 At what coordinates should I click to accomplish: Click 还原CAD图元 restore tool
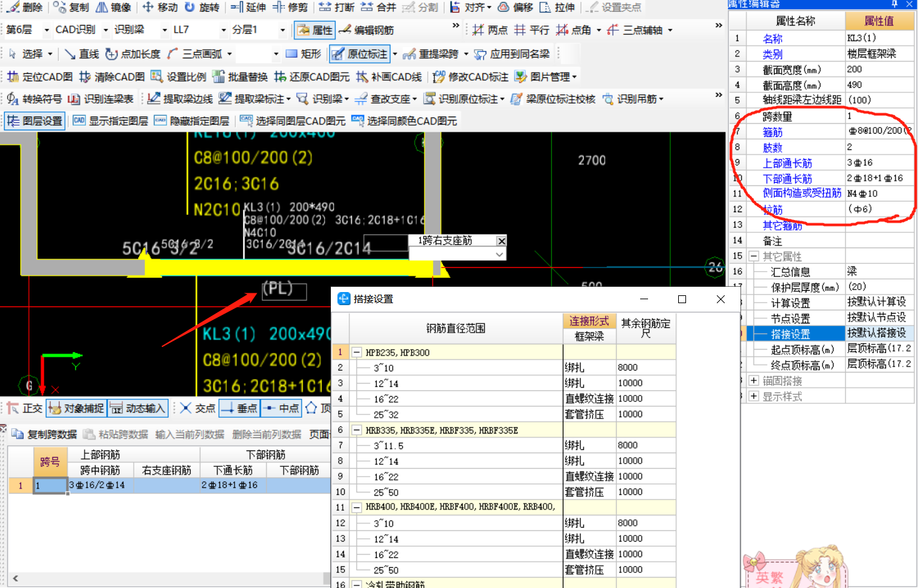312,77
